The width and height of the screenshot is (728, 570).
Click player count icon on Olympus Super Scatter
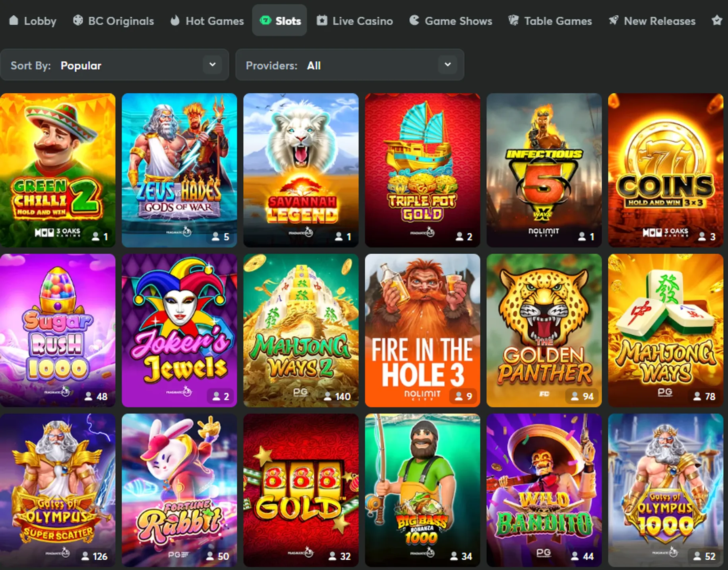click(85, 556)
